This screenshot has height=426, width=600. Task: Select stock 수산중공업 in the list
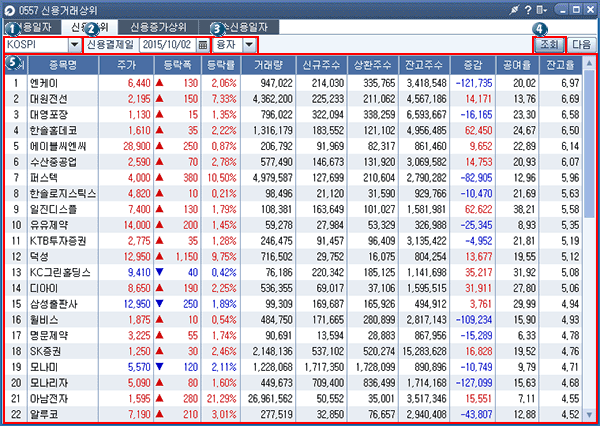54,162
